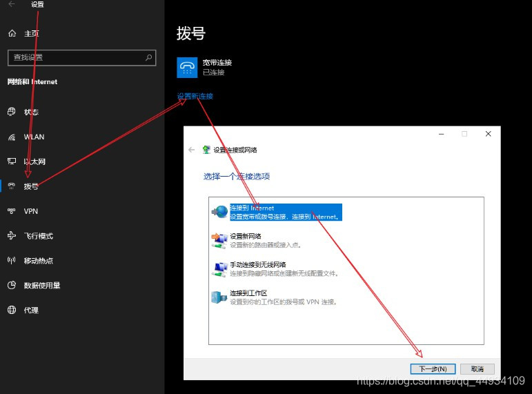Open the 主页 home page entry
This screenshot has width=532, height=394.
(31, 33)
